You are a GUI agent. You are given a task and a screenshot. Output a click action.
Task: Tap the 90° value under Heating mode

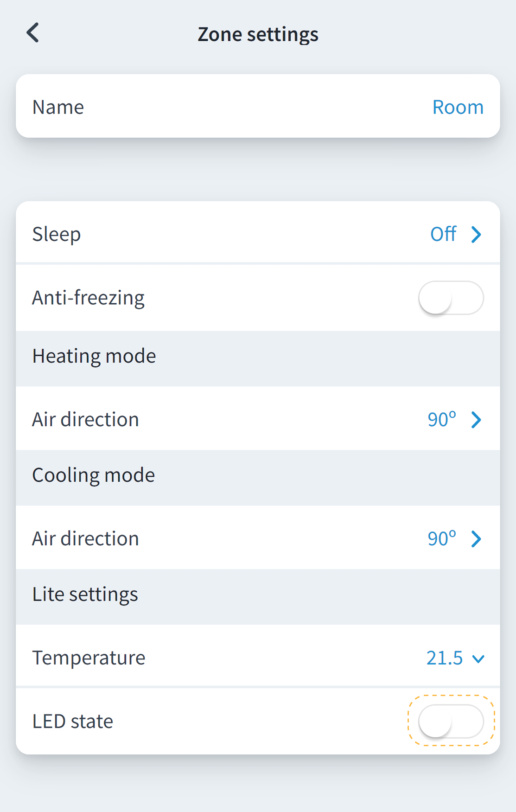[x=441, y=420]
